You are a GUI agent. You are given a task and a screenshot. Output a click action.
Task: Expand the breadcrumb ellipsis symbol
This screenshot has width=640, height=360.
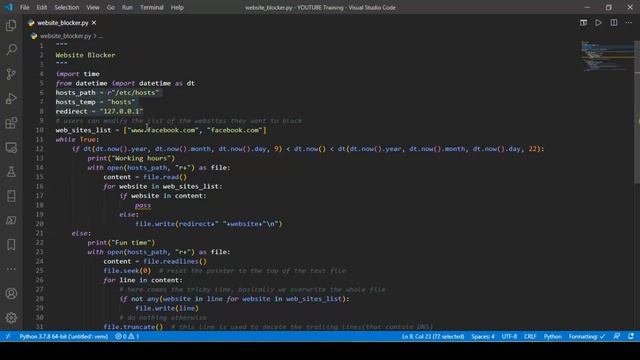pos(100,36)
